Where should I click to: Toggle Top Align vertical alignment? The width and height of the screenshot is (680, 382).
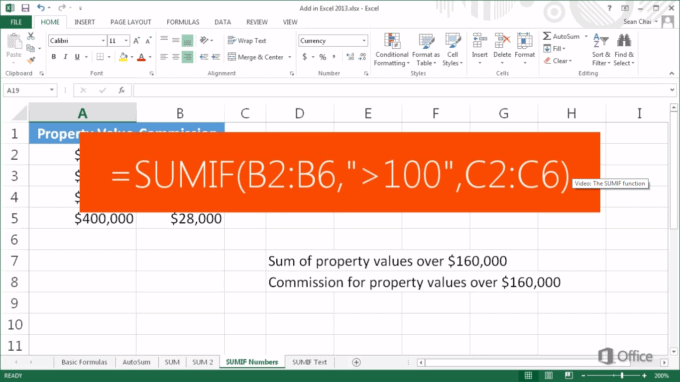(164, 40)
